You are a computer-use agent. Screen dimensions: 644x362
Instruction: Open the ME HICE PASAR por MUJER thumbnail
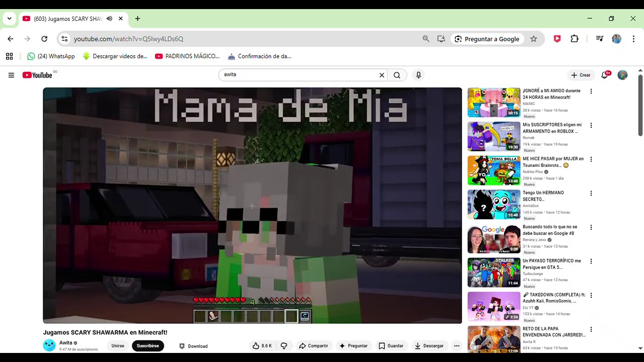tap(494, 170)
